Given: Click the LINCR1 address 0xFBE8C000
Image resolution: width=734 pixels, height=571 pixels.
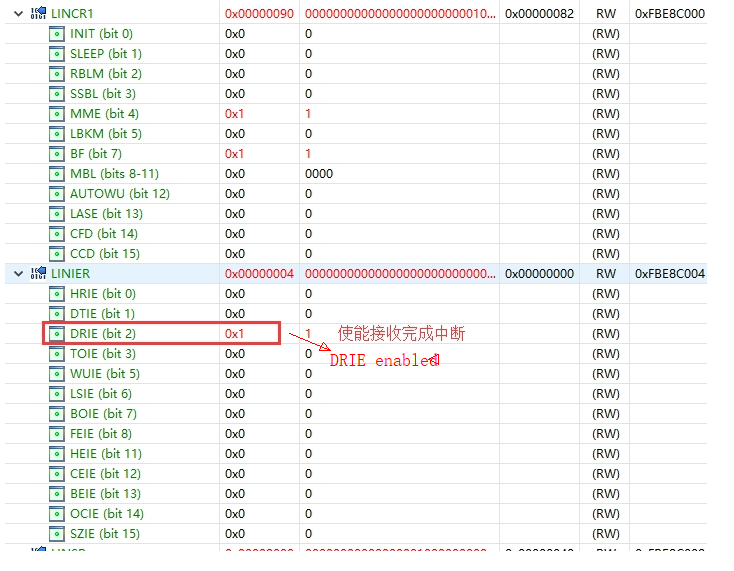Looking at the screenshot, I should (670, 14).
